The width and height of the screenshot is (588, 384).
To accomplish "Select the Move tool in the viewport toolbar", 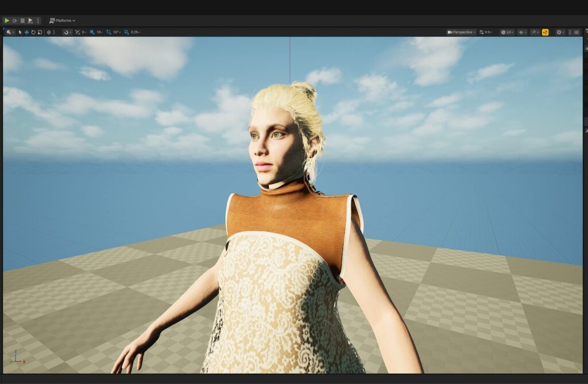I will [26, 32].
